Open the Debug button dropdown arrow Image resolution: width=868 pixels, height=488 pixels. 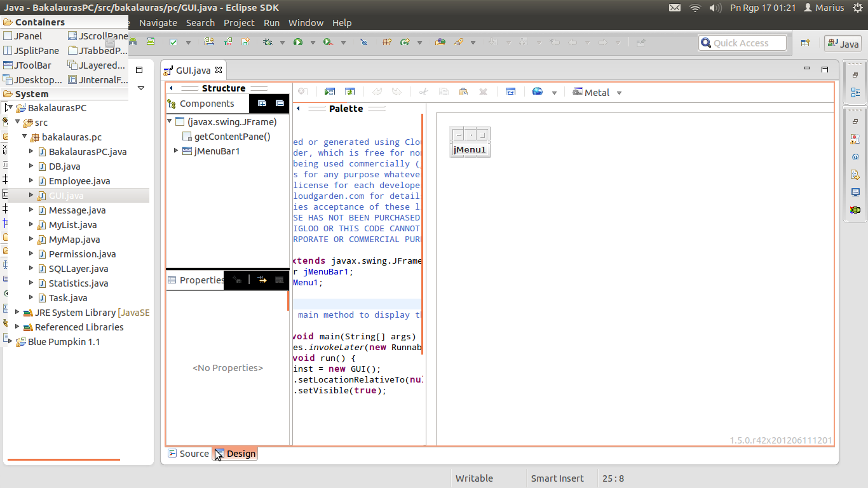coord(282,43)
